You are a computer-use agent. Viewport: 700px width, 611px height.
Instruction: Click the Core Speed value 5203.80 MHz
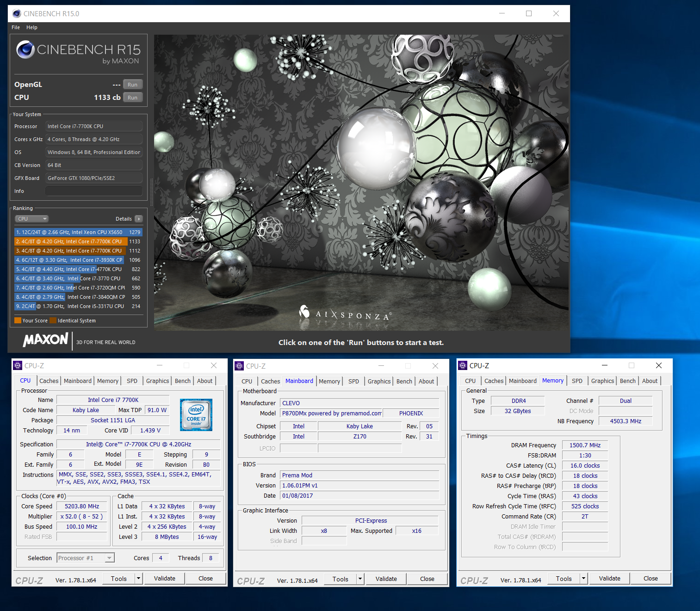[82, 506]
